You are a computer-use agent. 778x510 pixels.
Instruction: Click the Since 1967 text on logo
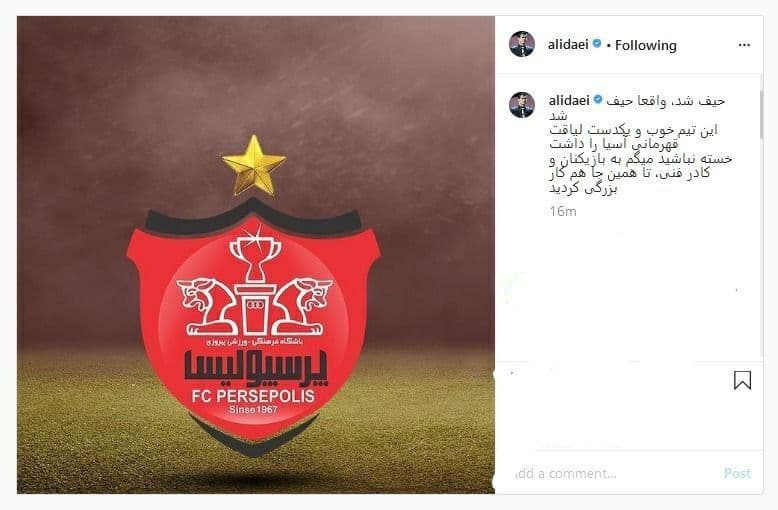253,410
